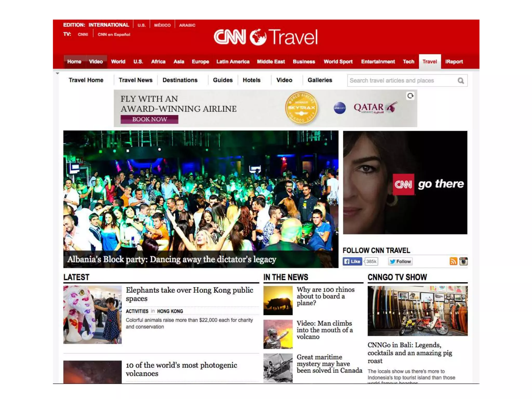
Task: Click the Twitter Follow button
Action: (400, 261)
